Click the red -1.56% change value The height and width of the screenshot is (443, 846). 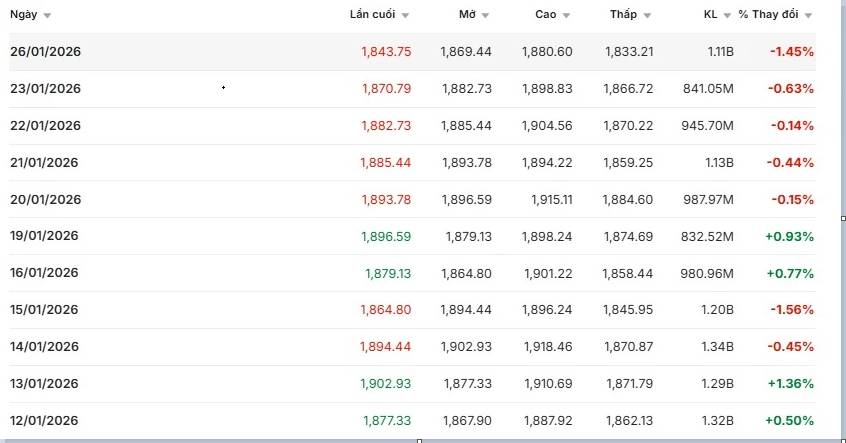coord(791,310)
